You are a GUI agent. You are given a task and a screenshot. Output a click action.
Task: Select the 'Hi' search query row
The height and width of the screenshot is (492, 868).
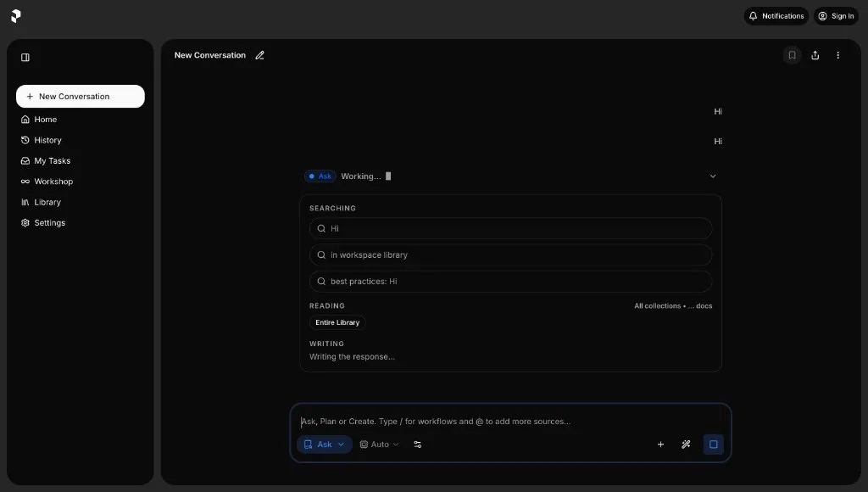coord(510,228)
